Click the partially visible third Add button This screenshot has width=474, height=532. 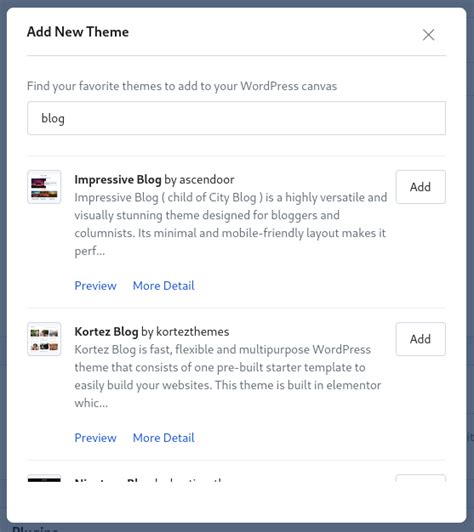[420, 478]
